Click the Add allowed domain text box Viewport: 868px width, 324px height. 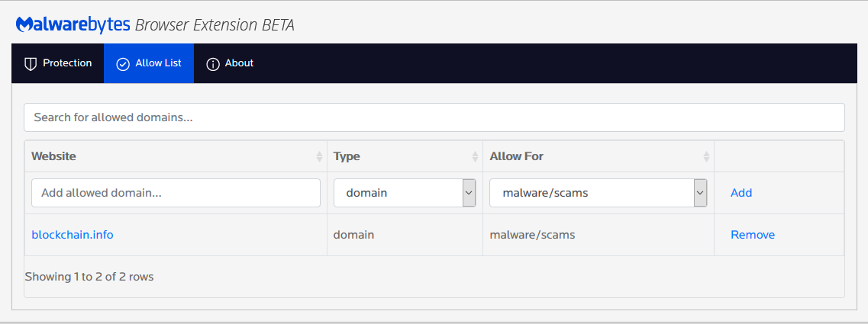coord(176,193)
